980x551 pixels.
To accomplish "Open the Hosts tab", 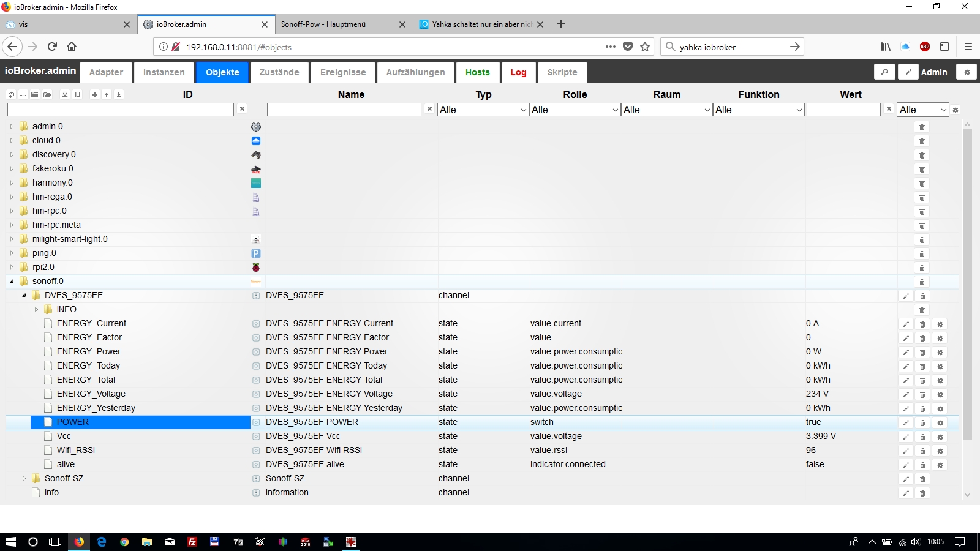I will click(478, 72).
